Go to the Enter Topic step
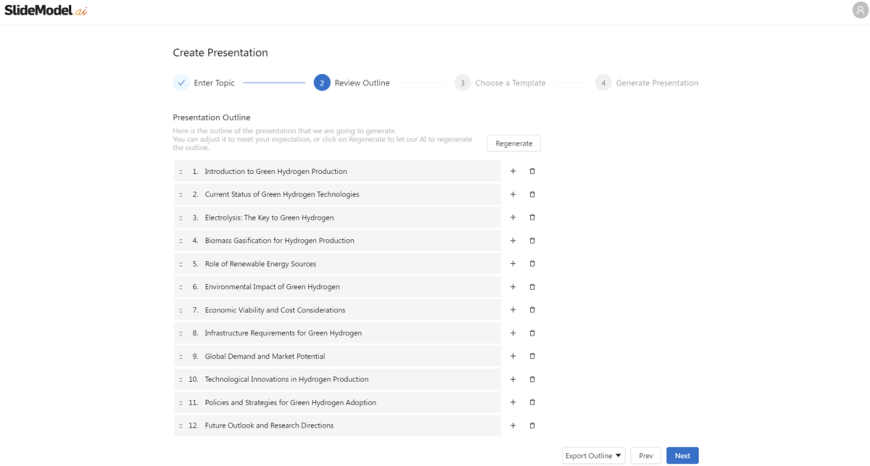The image size is (870, 466). [204, 83]
